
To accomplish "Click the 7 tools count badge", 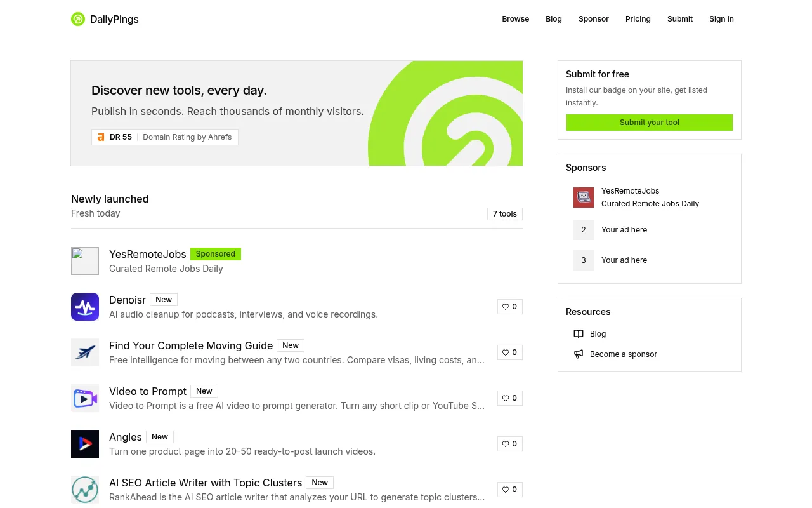I will pyautogui.click(x=505, y=214).
